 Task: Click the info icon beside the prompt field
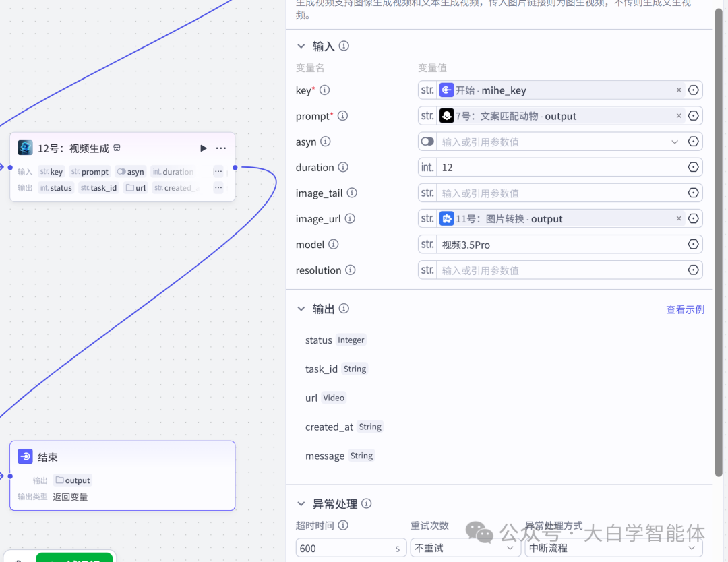343,115
